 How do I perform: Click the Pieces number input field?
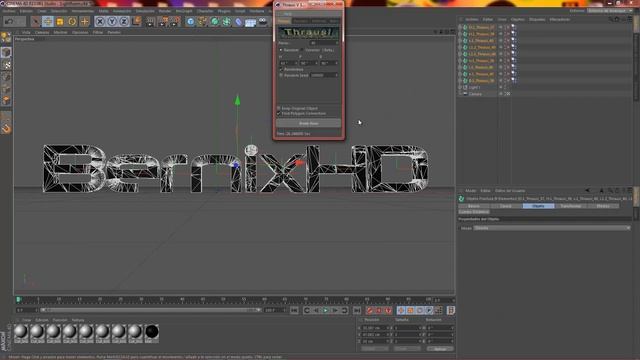tap(324, 43)
